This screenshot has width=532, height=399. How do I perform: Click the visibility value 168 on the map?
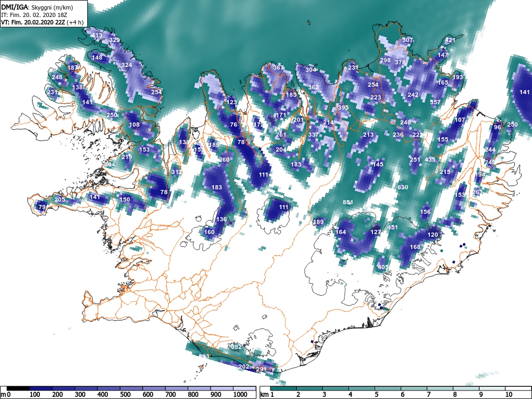pyautogui.click(x=415, y=247)
